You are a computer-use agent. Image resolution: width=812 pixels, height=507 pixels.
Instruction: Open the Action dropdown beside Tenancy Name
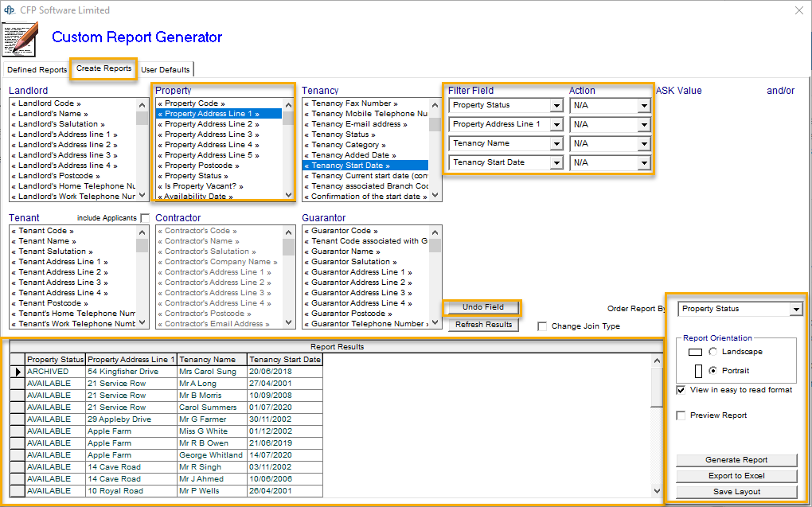point(644,144)
